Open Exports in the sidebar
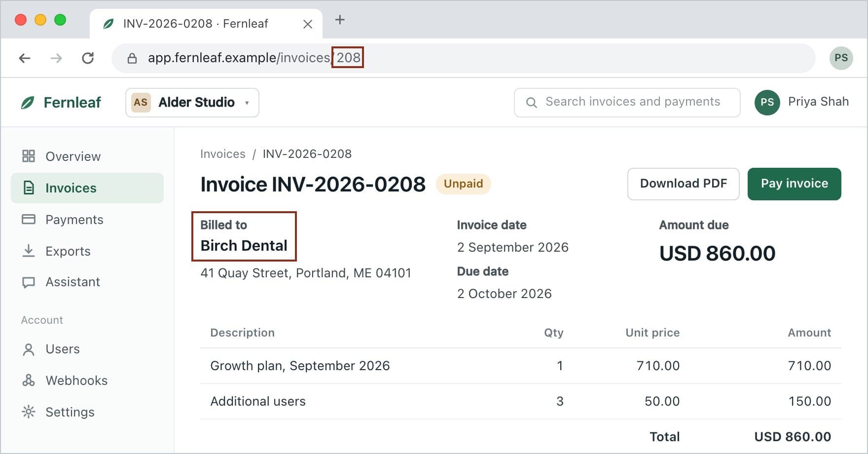 pos(87,251)
